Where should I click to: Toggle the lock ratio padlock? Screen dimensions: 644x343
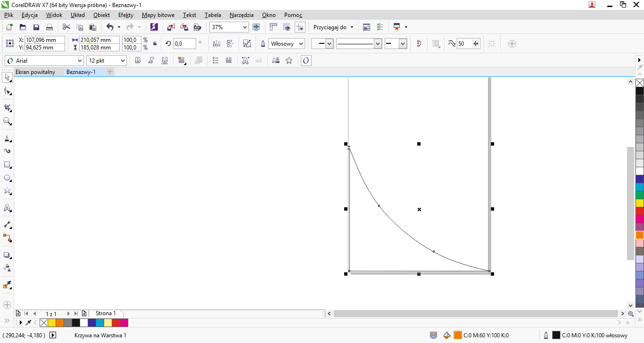tap(155, 44)
